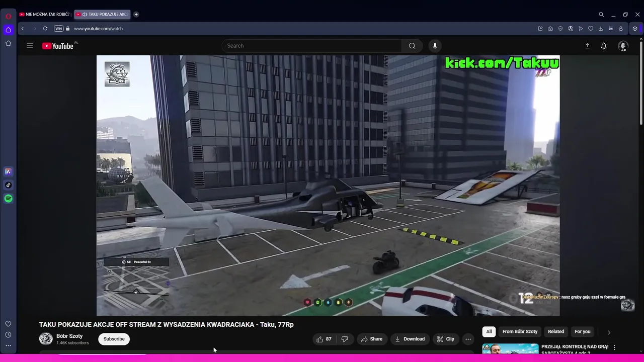Open Aria AI in Opera sidebar
The image size is (644, 362).
8,171
